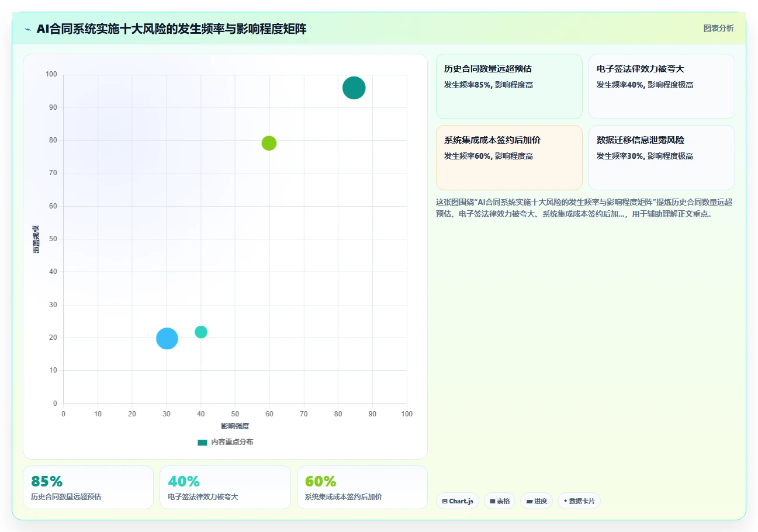Viewport: 758px width, 532px height.
Task: Click 发生频率60%, 影响程度高 text
Action: (489, 157)
